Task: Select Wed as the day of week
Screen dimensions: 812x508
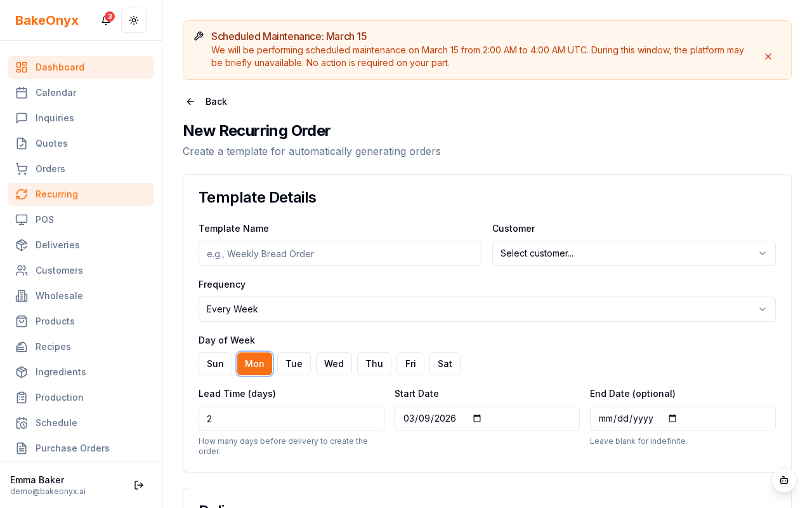Action: coord(334,364)
